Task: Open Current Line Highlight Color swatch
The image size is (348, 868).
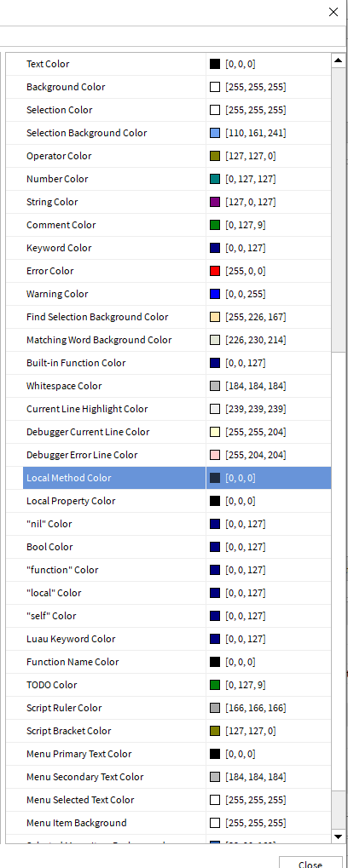Action: click(215, 409)
